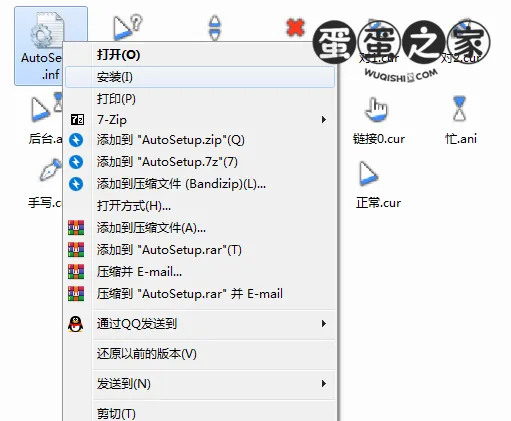Image resolution: width=511 pixels, height=421 pixels.
Task: Choose 添加到 "AutoSetup.rar"(T)
Action: (x=200, y=250)
